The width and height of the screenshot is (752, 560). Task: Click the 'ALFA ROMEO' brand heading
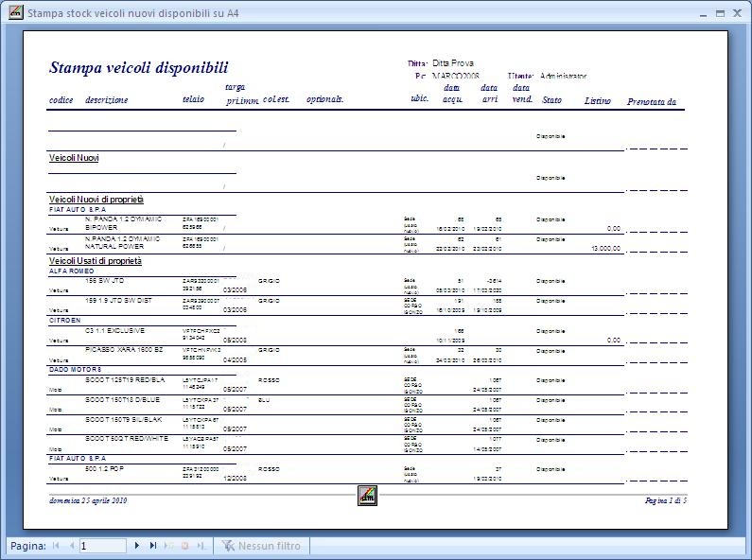72,271
